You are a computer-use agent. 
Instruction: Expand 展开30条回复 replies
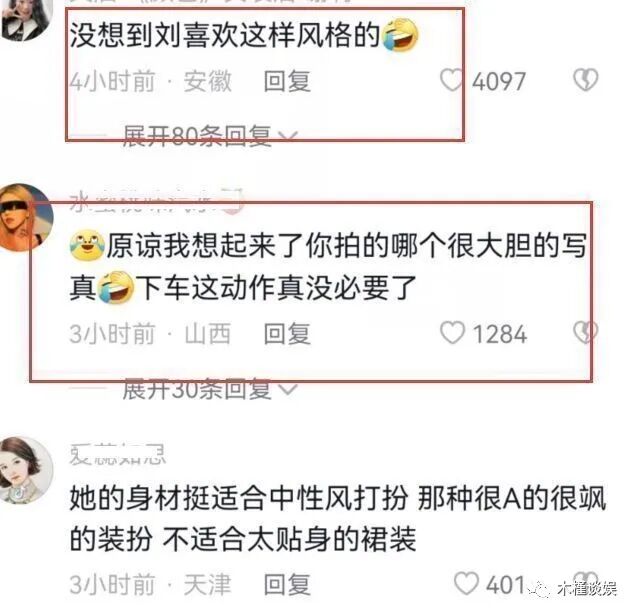[197, 389]
